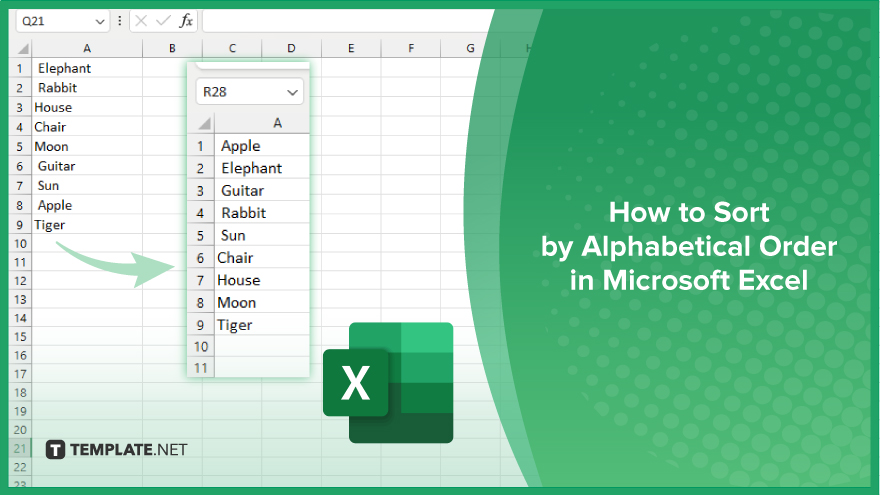Select column G header
This screenshot has height=495, width=880.
pos(470,48)
